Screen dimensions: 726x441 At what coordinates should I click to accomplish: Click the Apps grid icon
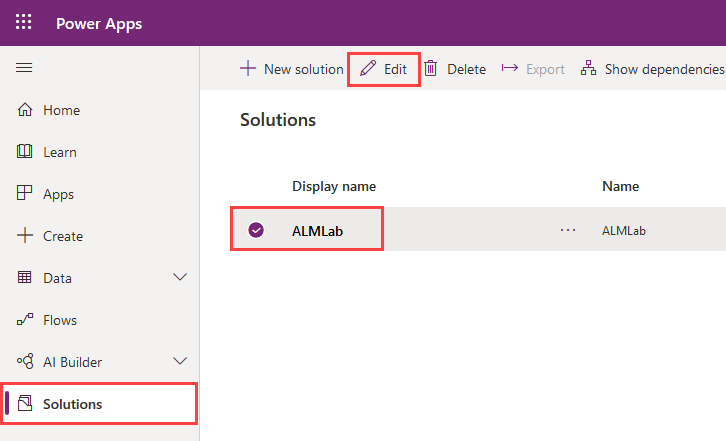pos(25,194)
